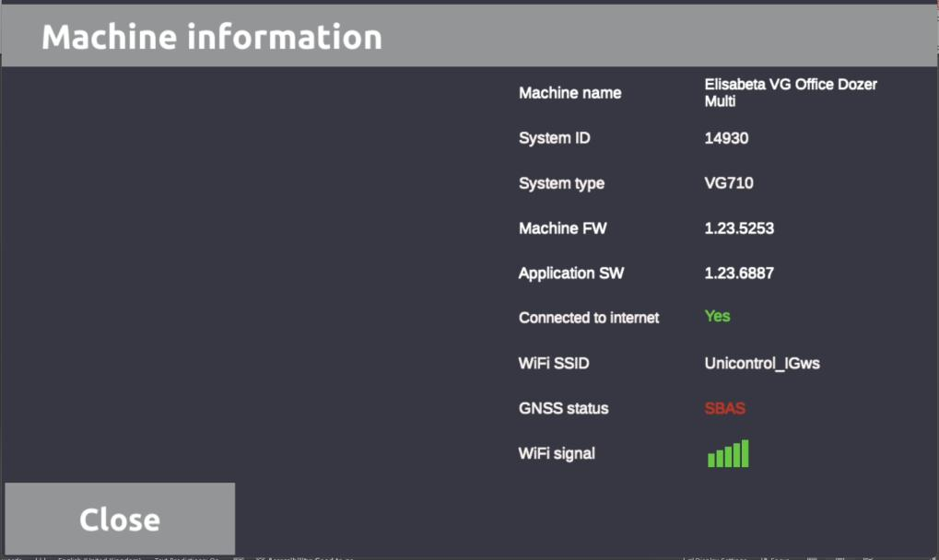Screen dimensions: 939x560
Task: Select the System type label
Action: [561, 183]
